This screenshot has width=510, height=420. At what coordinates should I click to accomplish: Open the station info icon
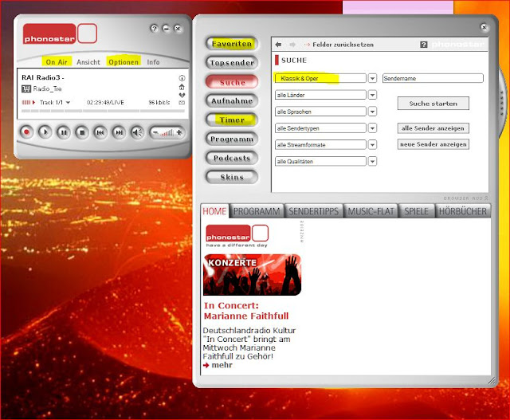tap(182, 78)
